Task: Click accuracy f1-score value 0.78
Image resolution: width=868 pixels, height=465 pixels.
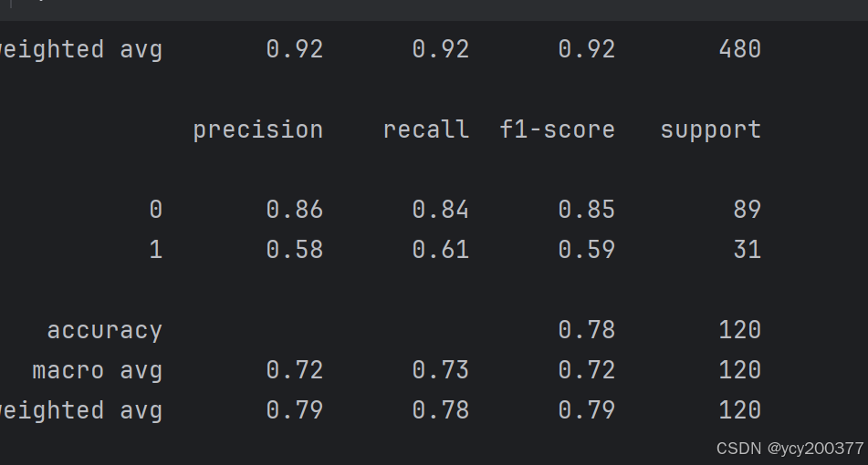Action: coord(587,330)
